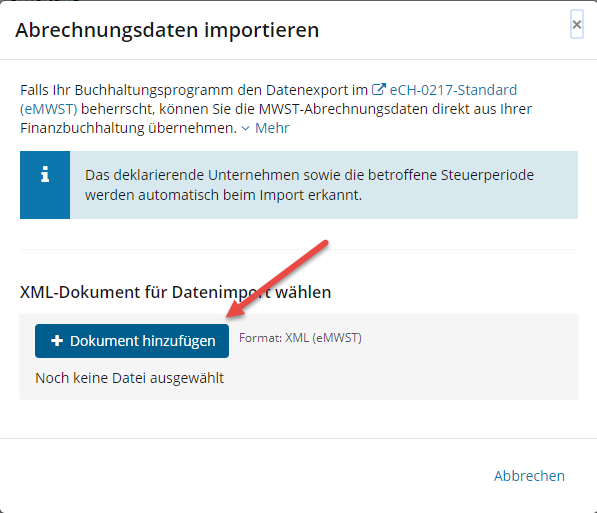Open the eCH-0217-Standard link
The width and height of the screenshot is (597, 513).
tap(453, 90)
